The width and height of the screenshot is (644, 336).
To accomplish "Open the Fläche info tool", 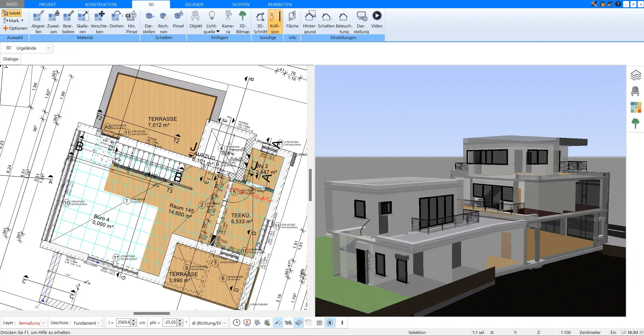I will point(292,20).
